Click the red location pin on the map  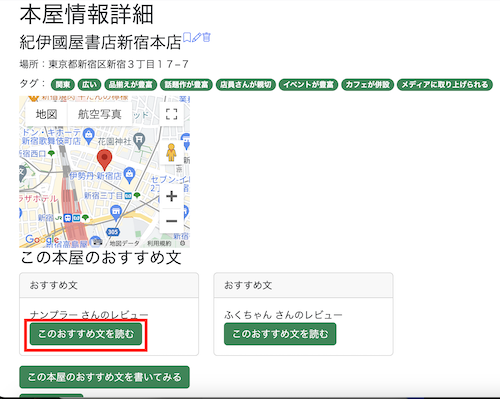[x=104, y=160]
